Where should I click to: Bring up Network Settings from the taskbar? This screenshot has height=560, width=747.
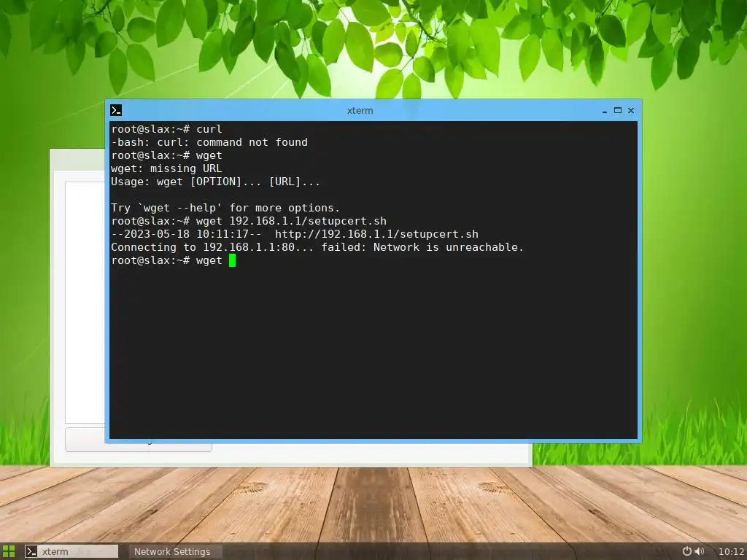[175, 551]
